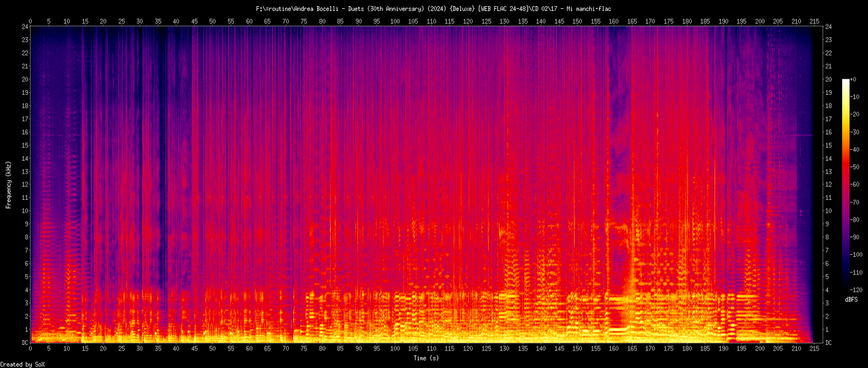Viewport: 868px width, 368px height.
Task: Click "100" on the bottom time axis
Action: 395,350
